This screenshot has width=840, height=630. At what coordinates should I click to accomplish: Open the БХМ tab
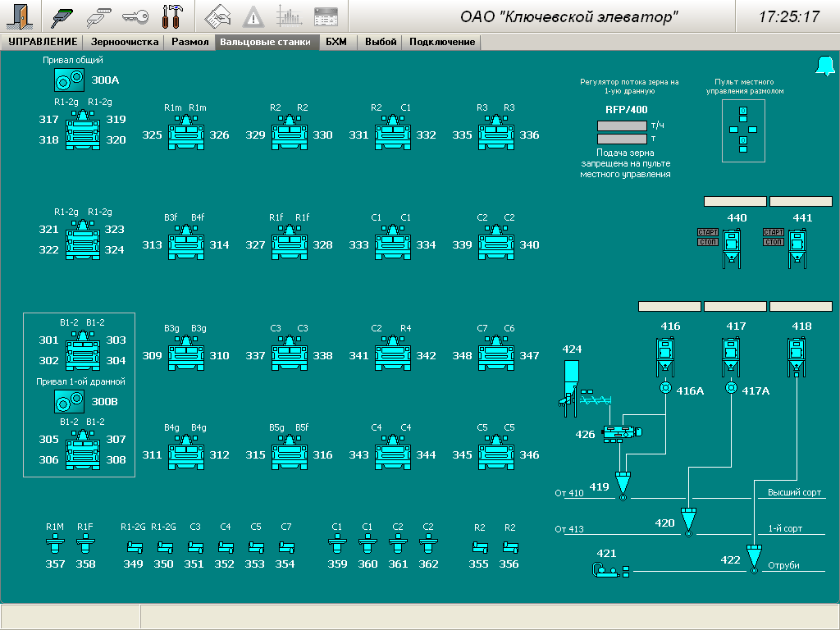(336, 42)
